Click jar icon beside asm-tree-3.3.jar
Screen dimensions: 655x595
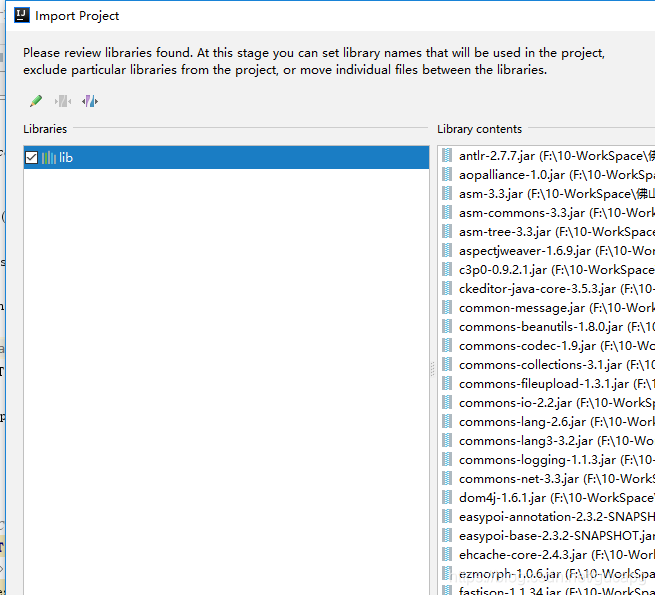[447, 231]
